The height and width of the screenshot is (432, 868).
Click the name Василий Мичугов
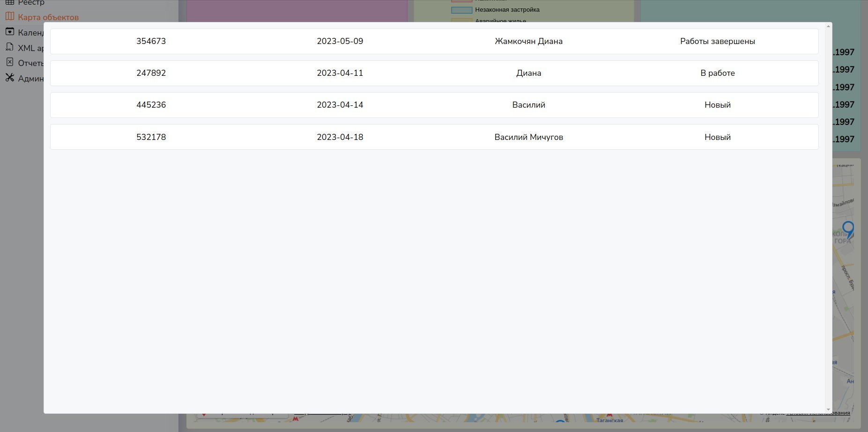(x=529, y=137)
